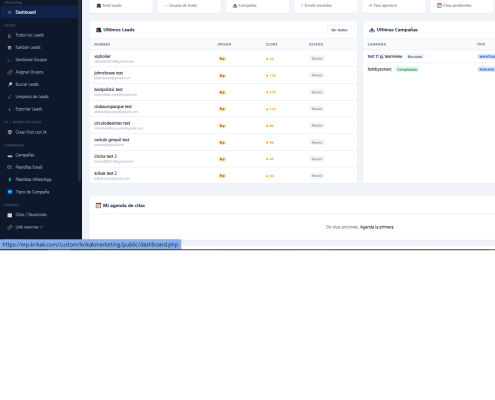Click the Plantillas Email envelope icon
495x400 pixels.
[9, 167]
